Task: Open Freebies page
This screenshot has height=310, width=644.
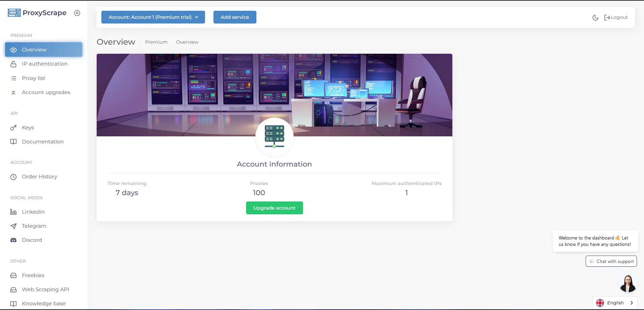Action: tap(44, 275)
